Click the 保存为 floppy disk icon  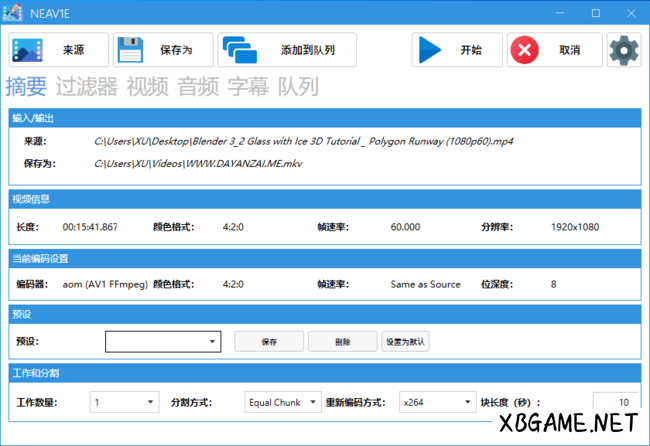pos(131,50)
